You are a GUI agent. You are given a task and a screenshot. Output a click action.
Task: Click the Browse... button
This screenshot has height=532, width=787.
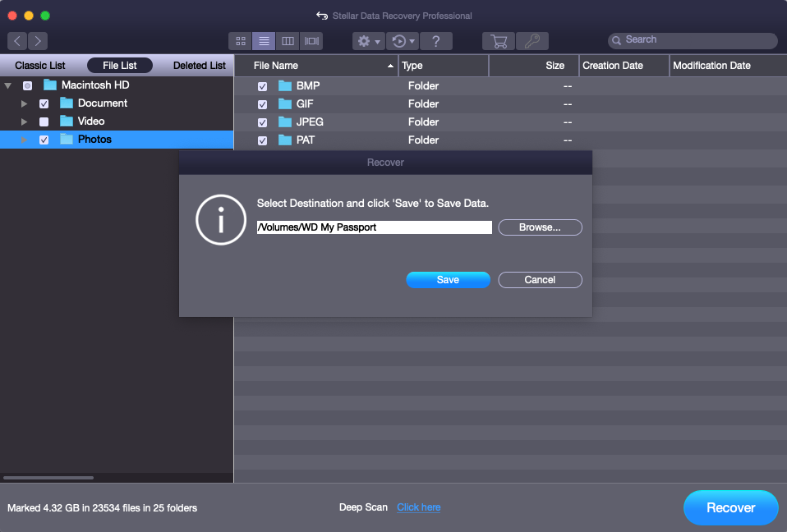(x=540, y=227)
